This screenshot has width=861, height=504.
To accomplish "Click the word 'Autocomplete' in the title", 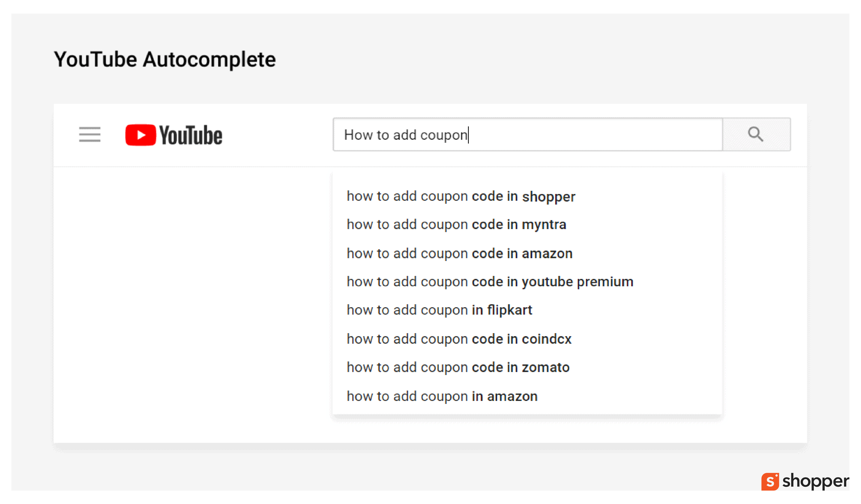I will click(209, 60).
